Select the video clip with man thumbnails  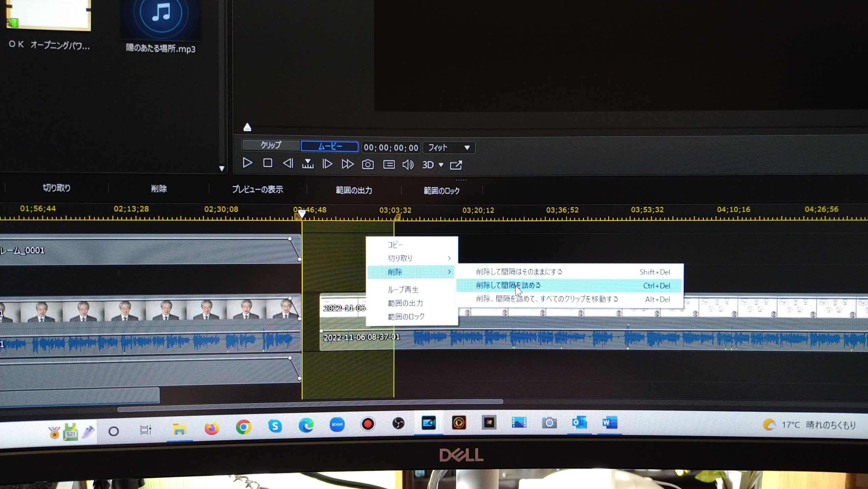pos(151,310)
